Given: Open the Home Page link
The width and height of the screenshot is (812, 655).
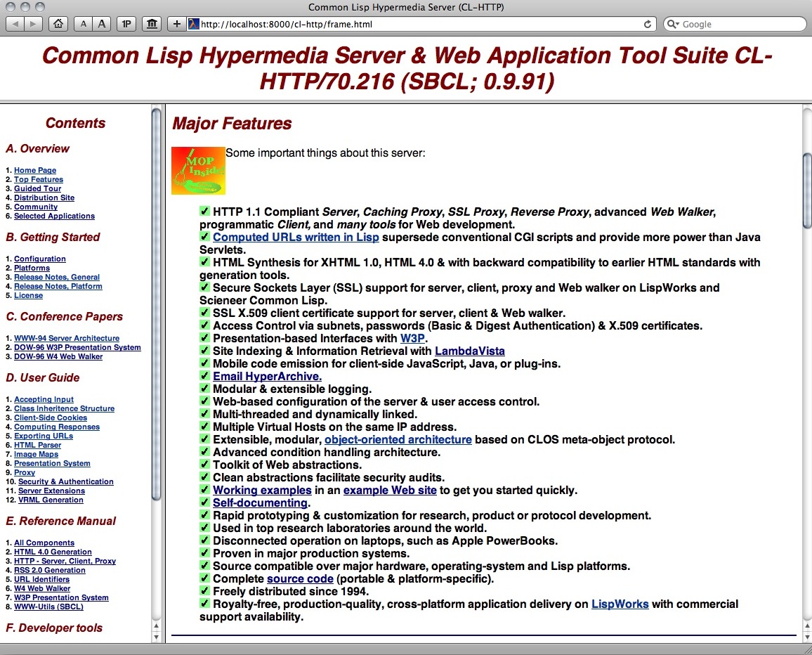Looking at the screenshot, I should (x=34, y=170).
